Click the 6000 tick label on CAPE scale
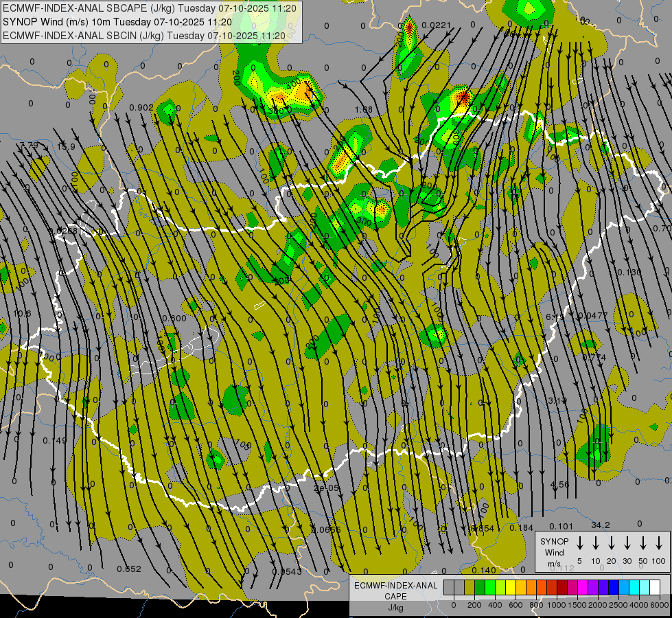 [x=660, y=605]
